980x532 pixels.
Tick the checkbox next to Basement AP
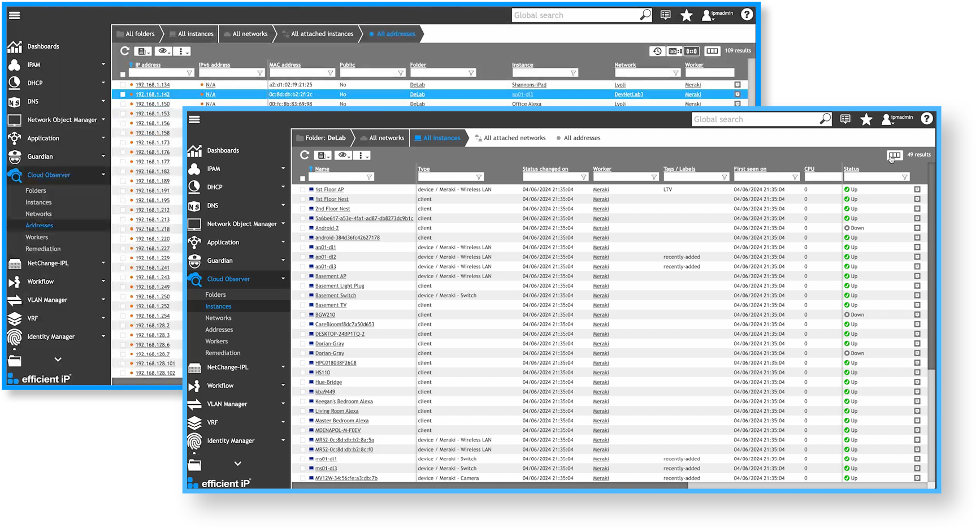pos(303,276)
